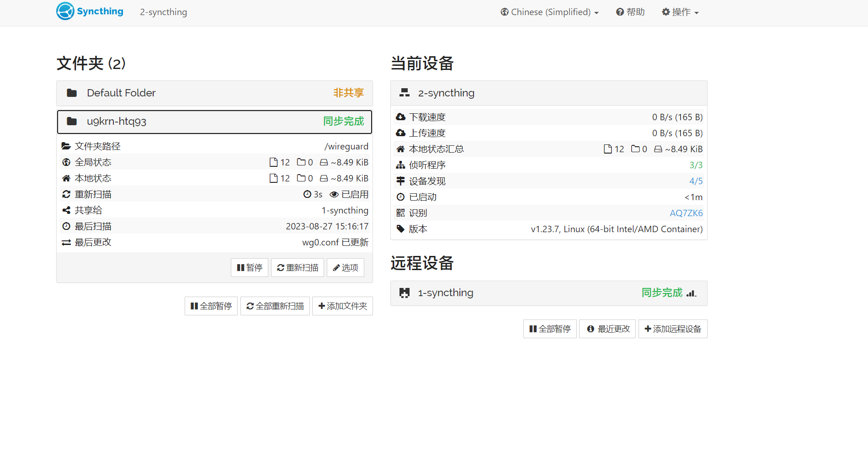Viewport: 868px width, 452px height.
Task: Click the home icon next to 本地状态 in the folder panel
Action: (x=66, y=178)
